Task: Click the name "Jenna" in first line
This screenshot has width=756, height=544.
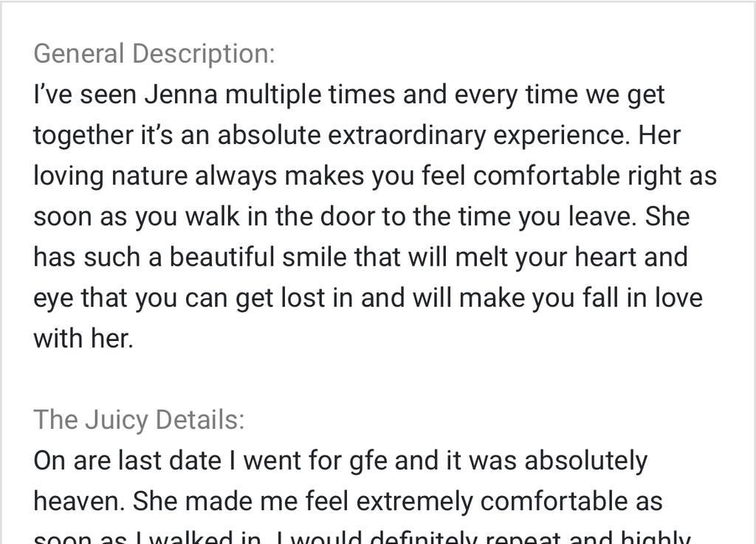Action: 181,95
